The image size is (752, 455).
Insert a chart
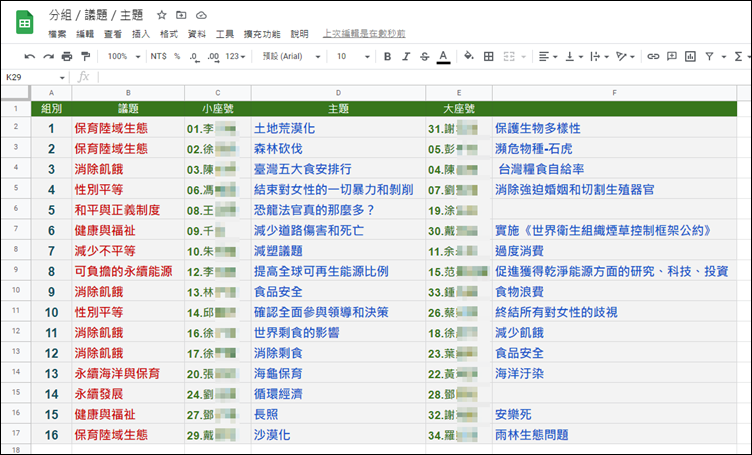(x=691, y=57)
